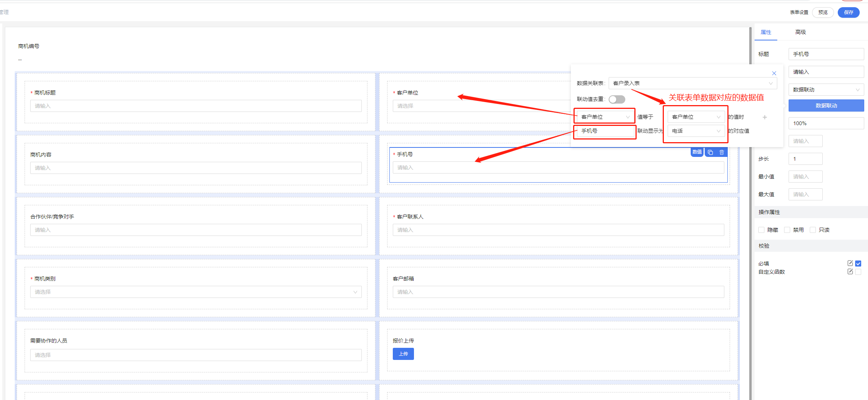Click the 客户邮箱 input field
868x400 pixels.
coord(558,292)
